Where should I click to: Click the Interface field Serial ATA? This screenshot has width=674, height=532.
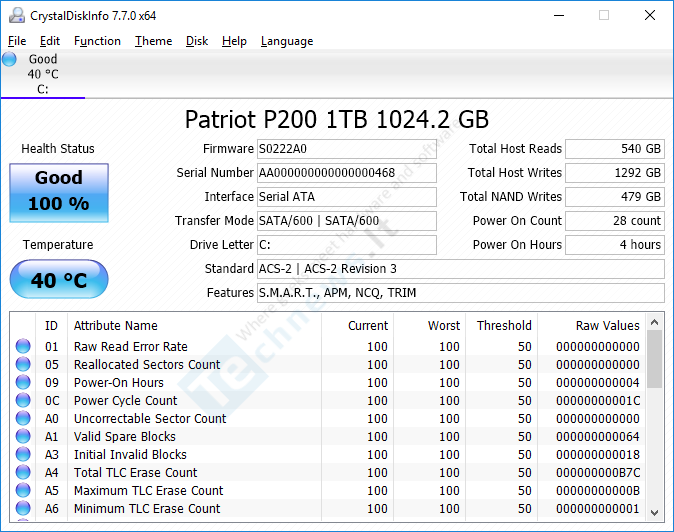coord(346,197)
